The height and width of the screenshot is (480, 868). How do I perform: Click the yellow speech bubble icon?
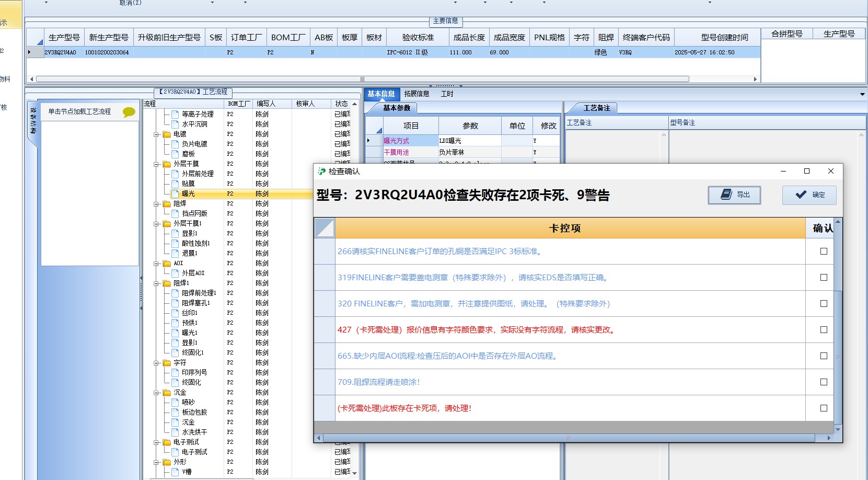click(129, 112)
